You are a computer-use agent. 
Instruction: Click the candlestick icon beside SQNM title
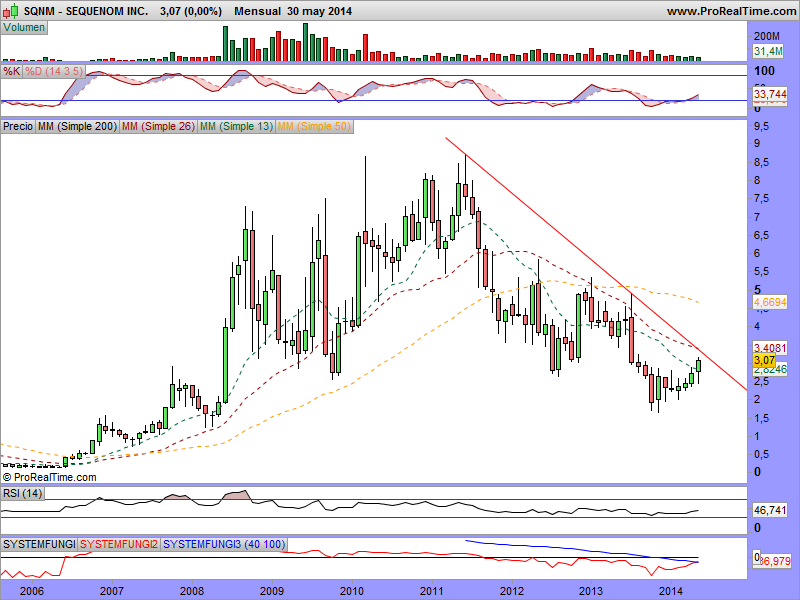pos(11,10)
